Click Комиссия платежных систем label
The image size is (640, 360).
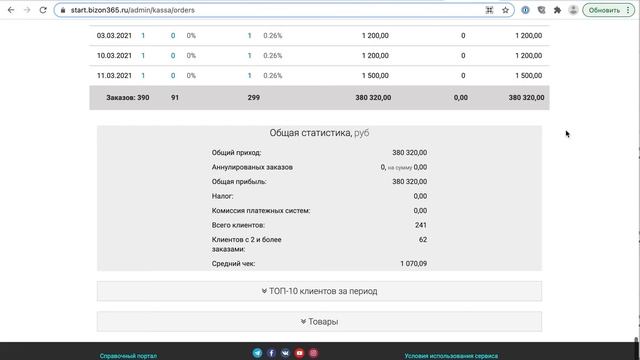tap(261, 211)
